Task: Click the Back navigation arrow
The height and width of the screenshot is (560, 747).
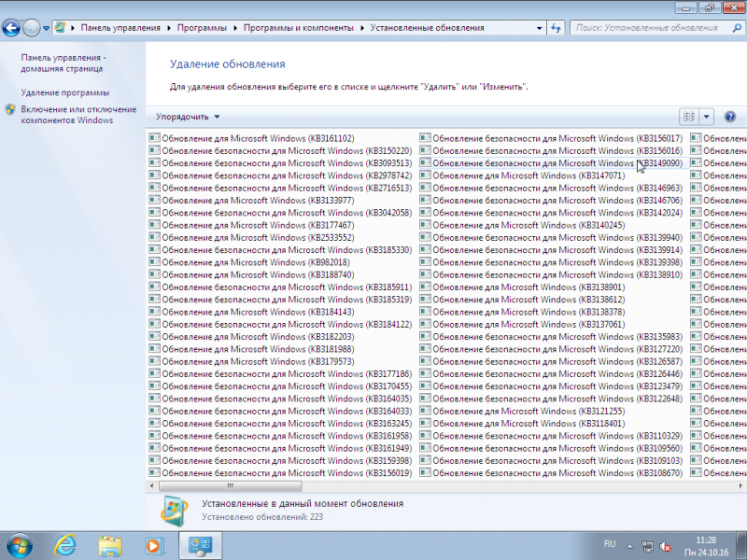Action: coord(11,28)
